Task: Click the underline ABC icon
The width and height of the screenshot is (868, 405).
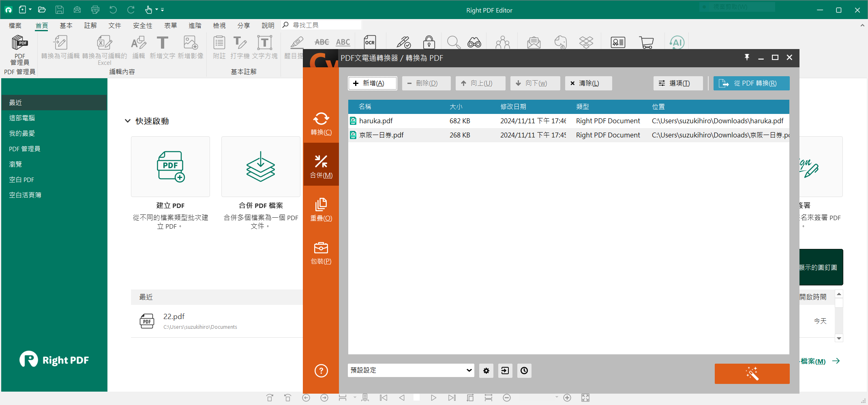Action: pos(343,42)
